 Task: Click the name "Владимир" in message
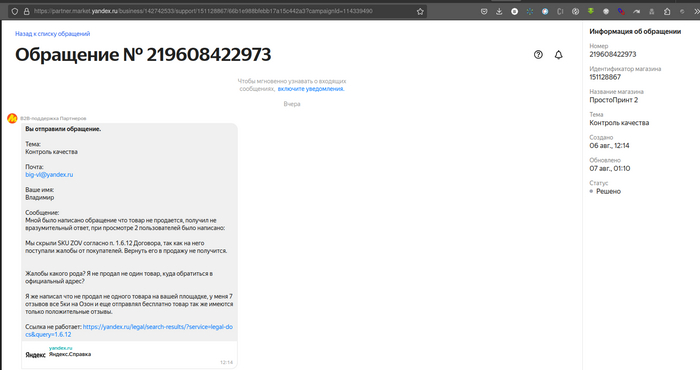coord(40,197)
